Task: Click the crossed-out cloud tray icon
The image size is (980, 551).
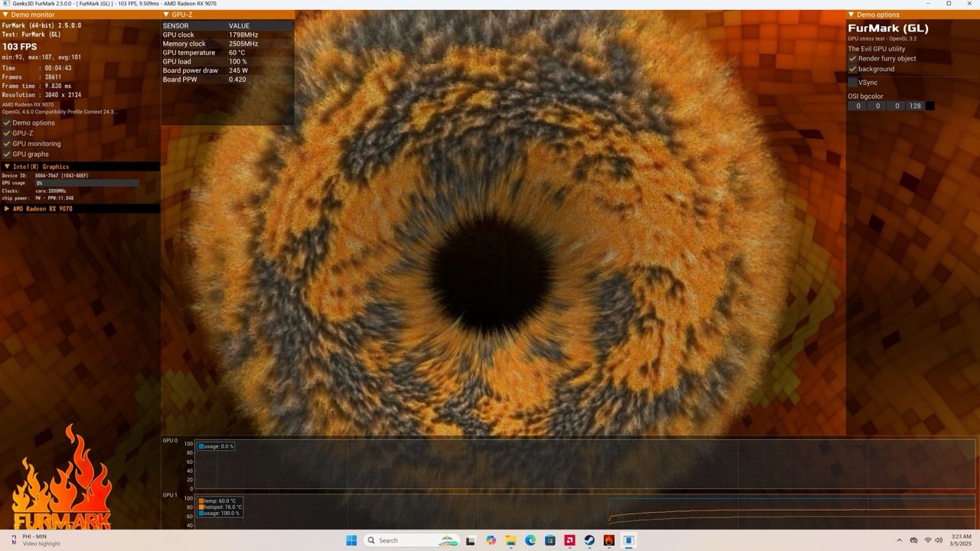Action: click(x=914, y=540)
